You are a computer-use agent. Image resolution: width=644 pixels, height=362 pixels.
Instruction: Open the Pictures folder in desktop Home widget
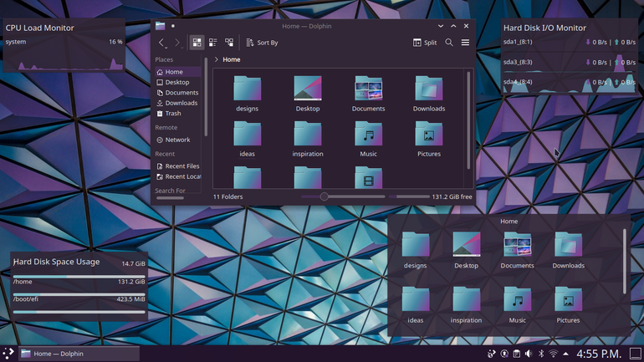tap(568, 305)
